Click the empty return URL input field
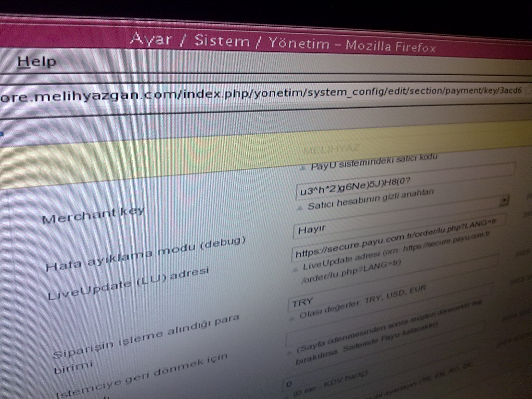532x399 pixels. pos(390,315)
